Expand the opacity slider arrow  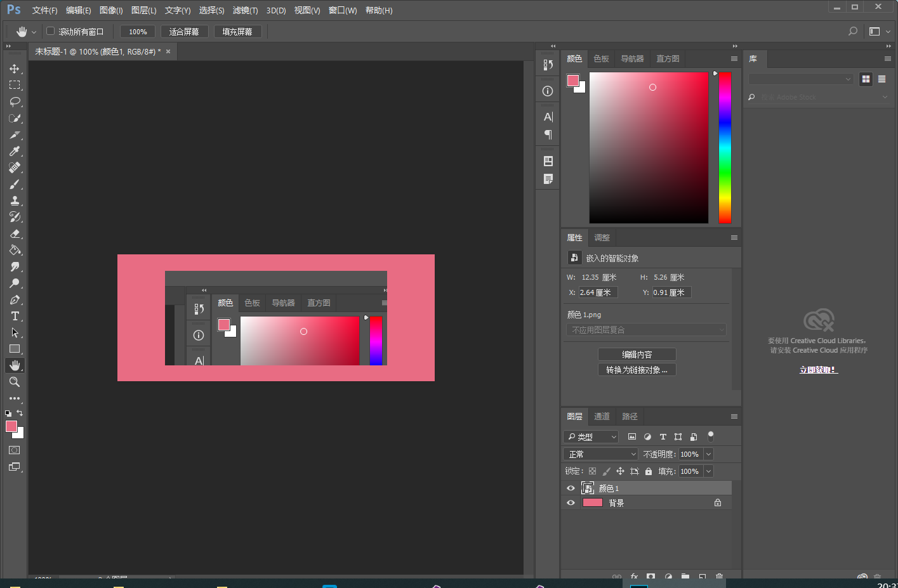pyautogui.click(x=708, y=454)
